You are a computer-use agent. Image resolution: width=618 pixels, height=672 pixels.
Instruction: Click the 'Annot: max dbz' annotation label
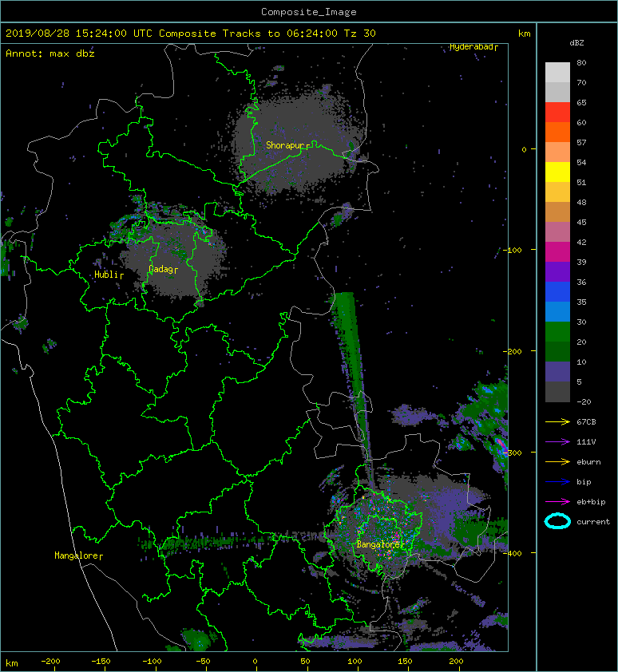pos(50,53)
